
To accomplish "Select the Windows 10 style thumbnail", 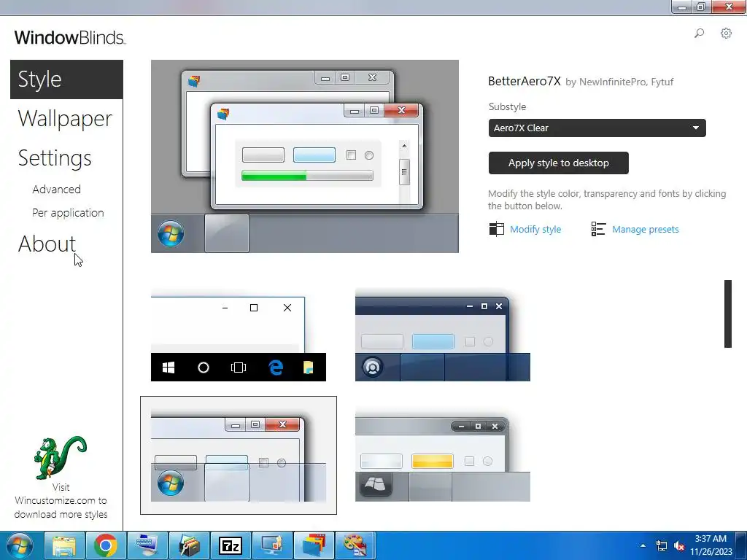I will 239,335.
